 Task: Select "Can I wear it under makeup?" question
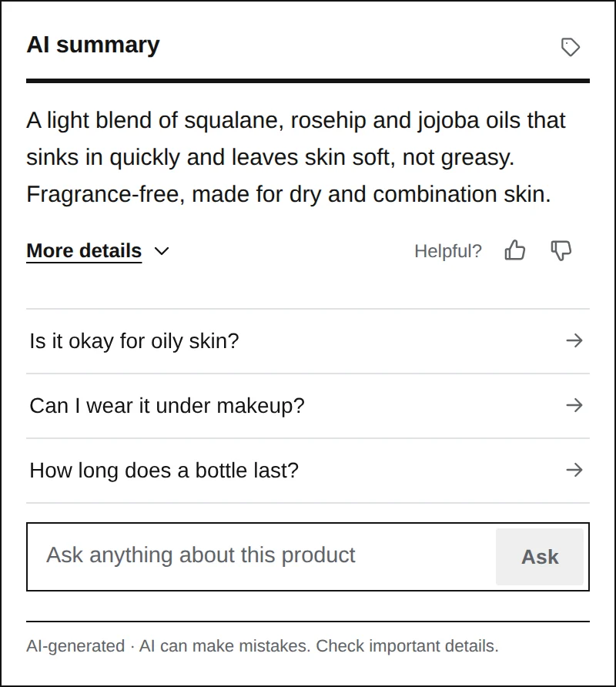click(308, 406)
